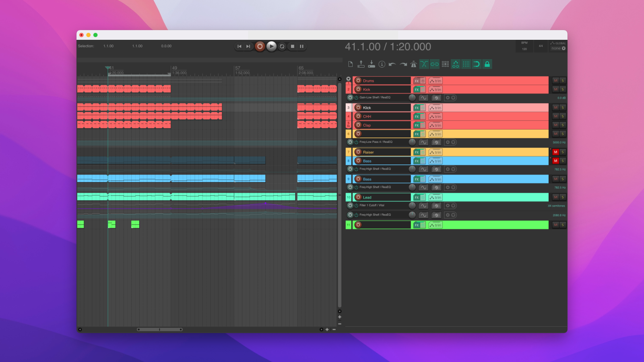The width and height of the screenshot is (644, 362).
Task: Mute the Clap track
Action: point(556,125)
